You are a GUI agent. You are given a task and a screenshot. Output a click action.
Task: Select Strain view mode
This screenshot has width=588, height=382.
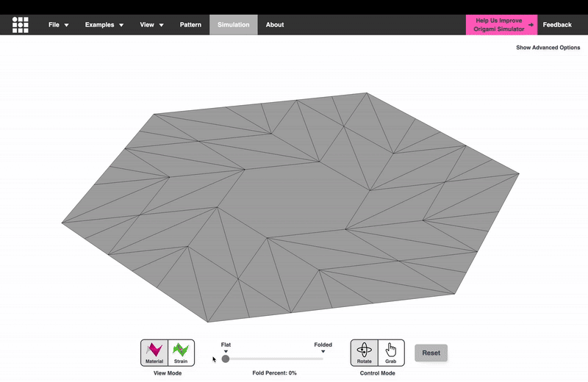coord(181,353)
